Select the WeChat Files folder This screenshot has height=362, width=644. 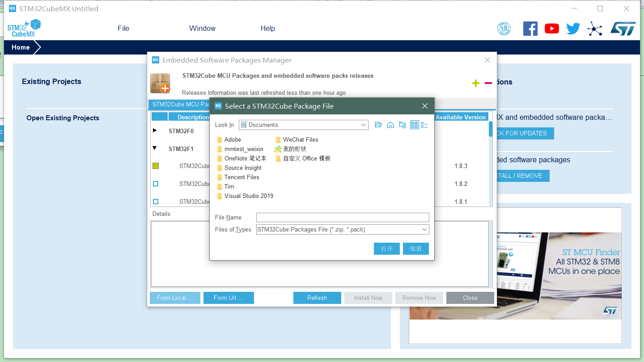(297, 140)
